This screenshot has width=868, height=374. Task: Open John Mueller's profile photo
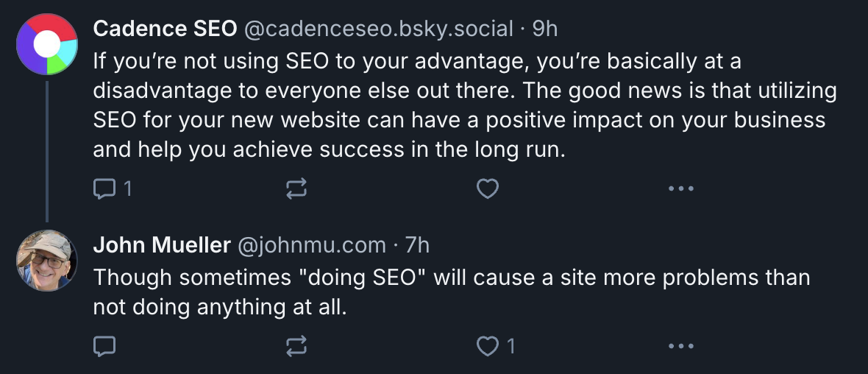pyautogui.click(x=47, y=261)
